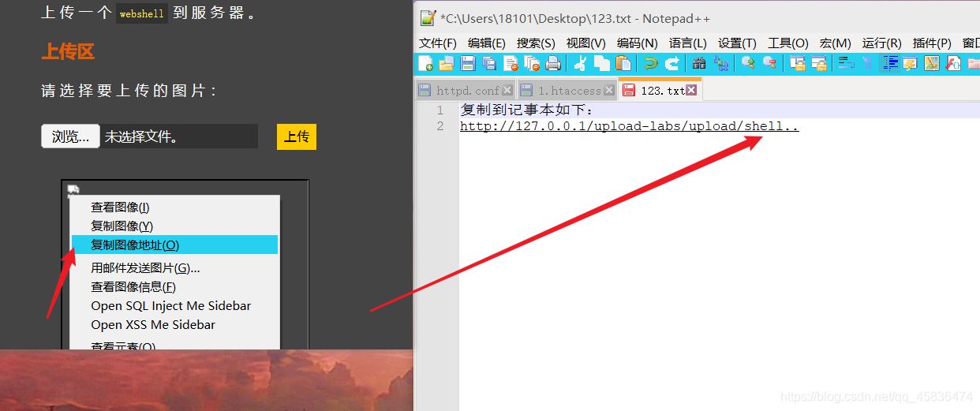The height and width of the screenshot is (411, 980).
Task: Open user defined language icon
Action: [x=910, y=64]
